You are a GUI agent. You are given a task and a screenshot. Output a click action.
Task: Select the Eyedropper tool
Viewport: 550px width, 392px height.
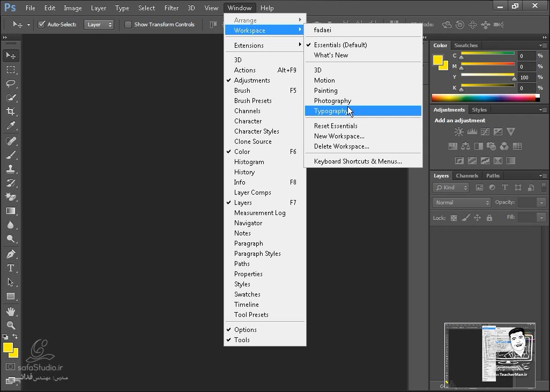pos(11,125)
